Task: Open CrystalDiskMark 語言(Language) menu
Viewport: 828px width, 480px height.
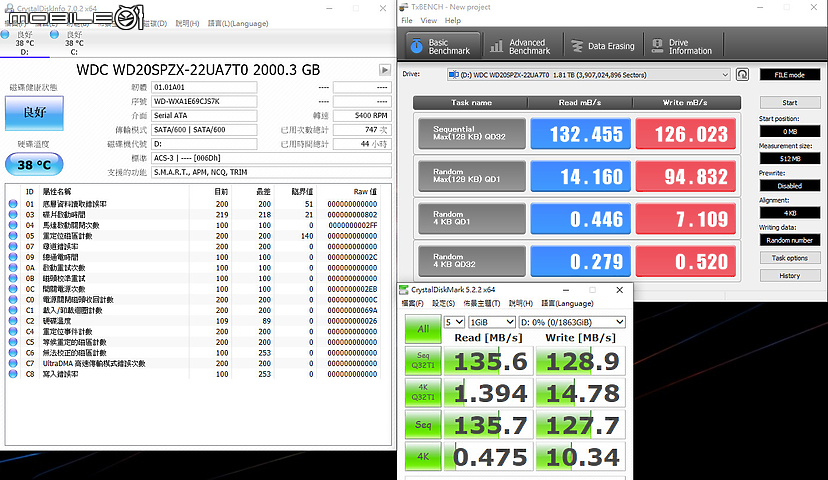Action: pos(567,304)
